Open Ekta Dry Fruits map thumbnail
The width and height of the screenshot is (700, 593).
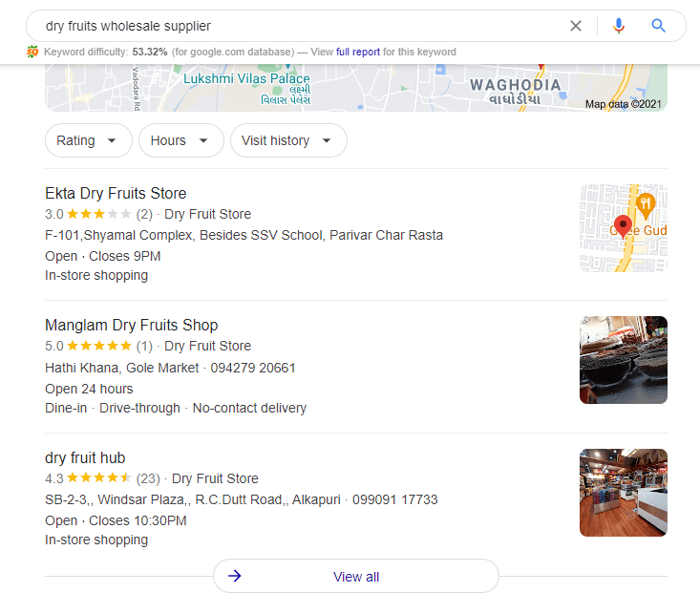(624, 228)
